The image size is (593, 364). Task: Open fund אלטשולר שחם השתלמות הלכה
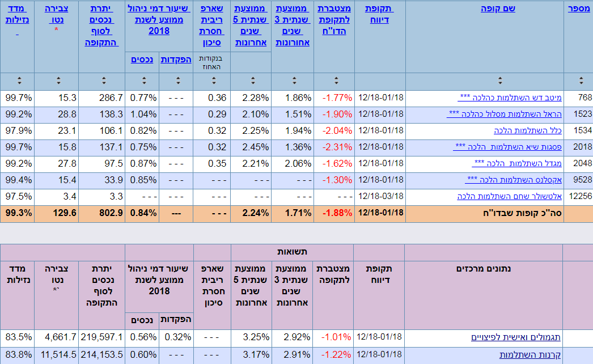[510, 196]
